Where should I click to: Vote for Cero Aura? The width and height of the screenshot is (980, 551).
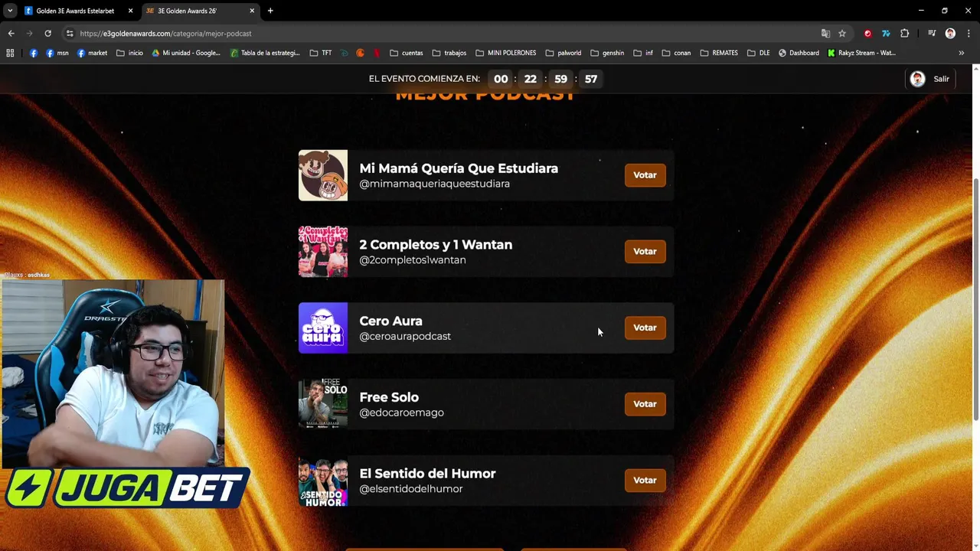click(645, 328)
